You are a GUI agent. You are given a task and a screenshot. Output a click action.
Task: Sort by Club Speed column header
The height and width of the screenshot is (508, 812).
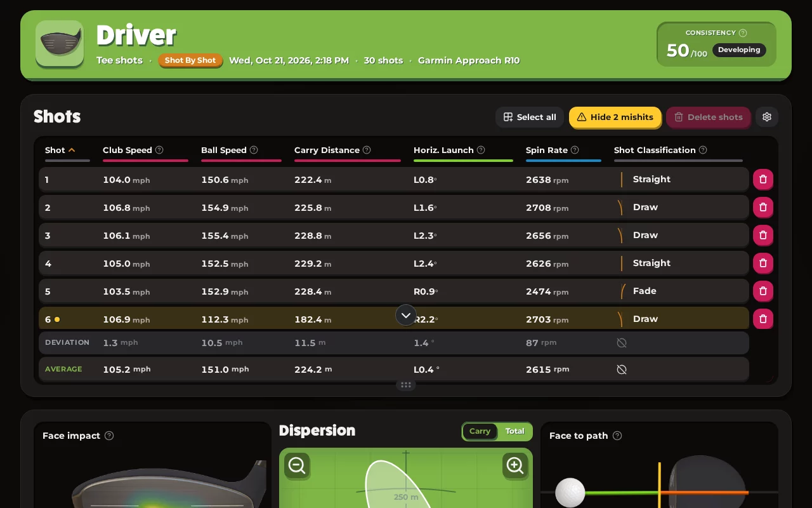(128, 150)
